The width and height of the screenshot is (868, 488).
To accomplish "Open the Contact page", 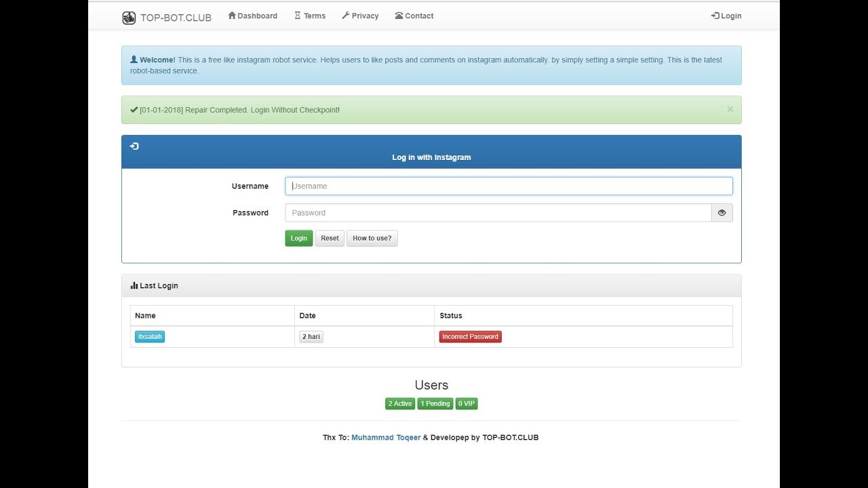I will coord(414,16).
